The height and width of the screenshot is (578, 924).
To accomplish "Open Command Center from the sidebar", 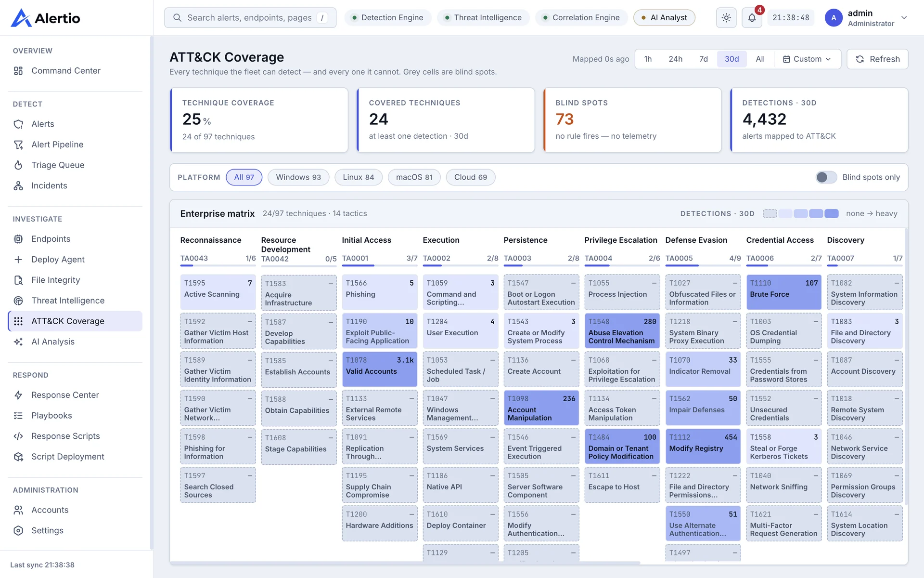I will click(75, 71).
